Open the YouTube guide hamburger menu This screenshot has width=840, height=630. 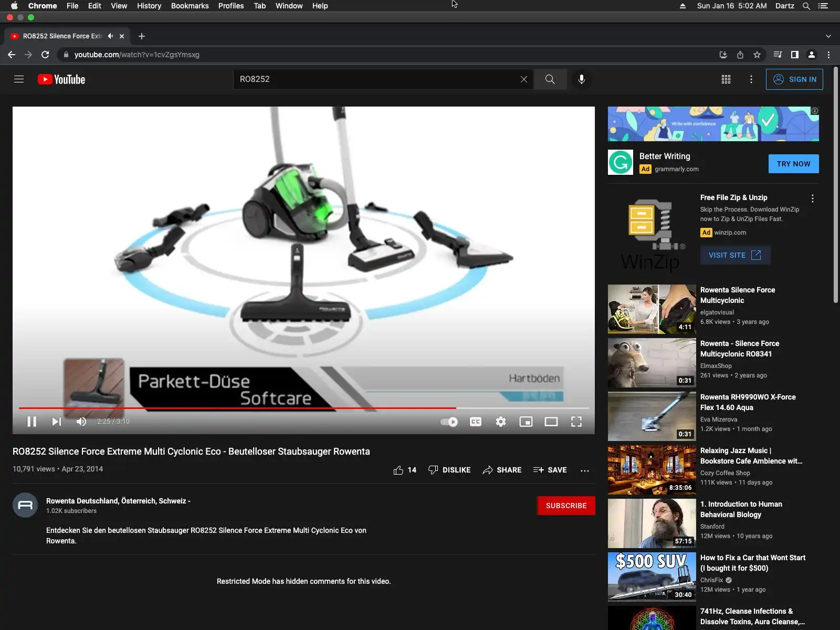(x=19, y=79)
